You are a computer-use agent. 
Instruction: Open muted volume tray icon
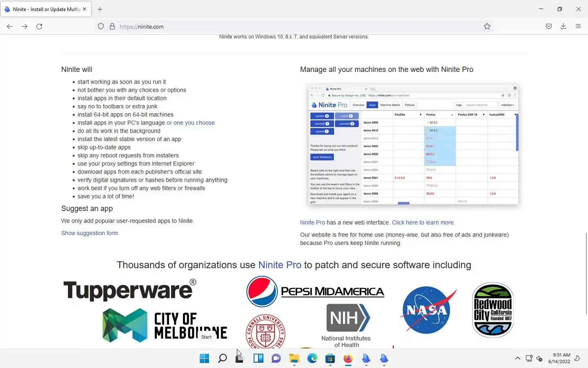point(539,359)
